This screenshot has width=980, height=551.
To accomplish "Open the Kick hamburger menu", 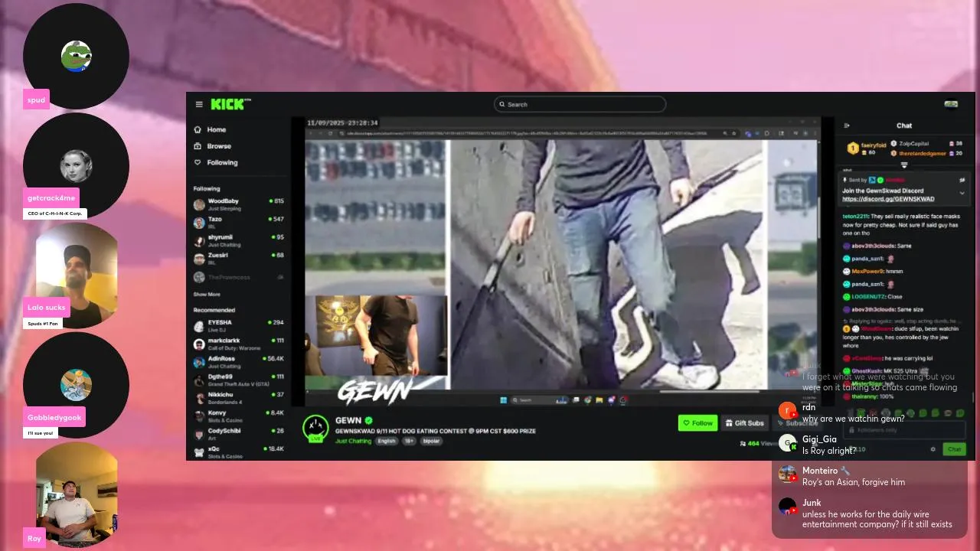I will tap(199, 104).
